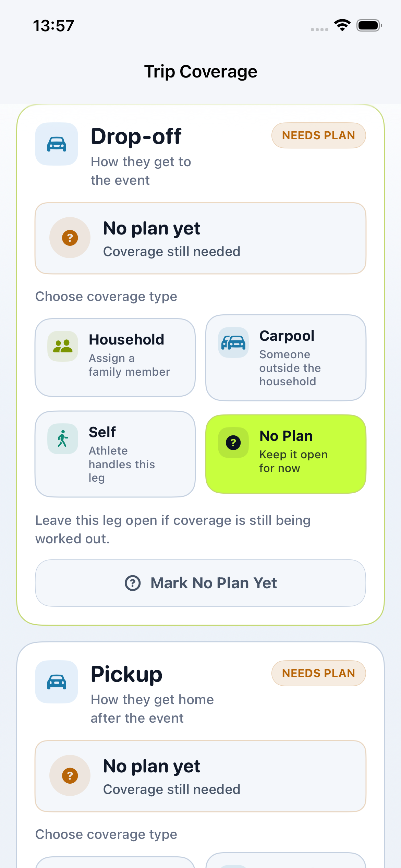This screenshot has height=868, width=401.
Task: Select the highlighted No Plan option
Action: [x=286, y=454]
